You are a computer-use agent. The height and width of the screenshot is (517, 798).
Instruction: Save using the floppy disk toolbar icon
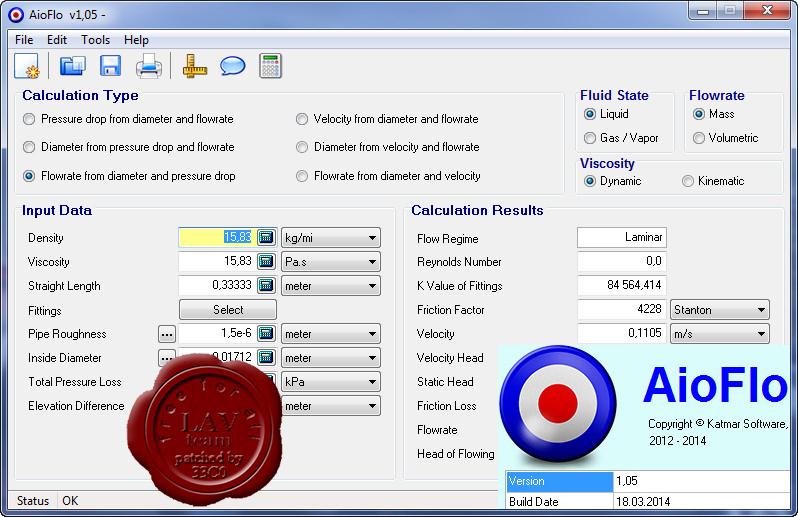pos(110,66)
